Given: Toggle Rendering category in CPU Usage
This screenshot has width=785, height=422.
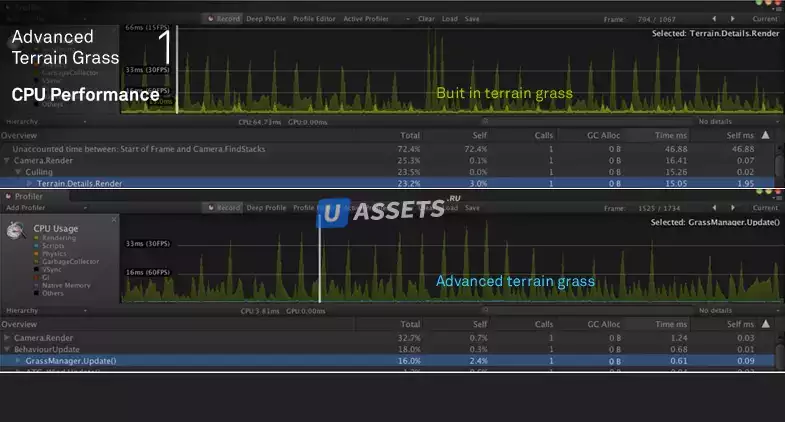Looking at the screenshot, I should (x=55, y=238).
